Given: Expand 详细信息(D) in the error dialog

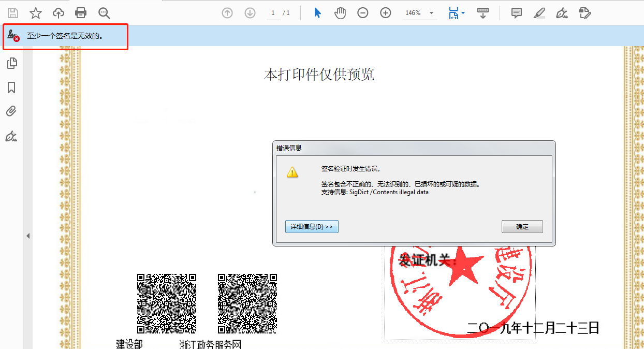Looking at the screenshot, I should point(312,226).
